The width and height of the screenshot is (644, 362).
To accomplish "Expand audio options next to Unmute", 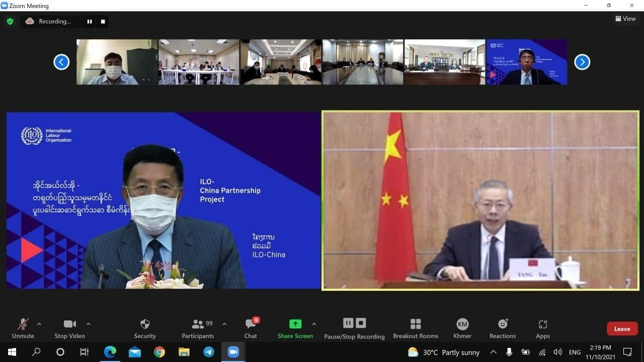I will (39, 324).
